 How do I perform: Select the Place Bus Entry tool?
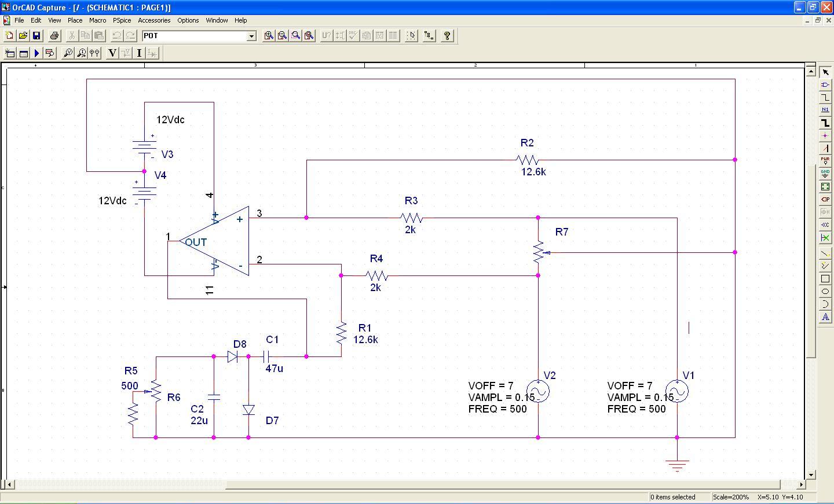click(x=825, y=148)
